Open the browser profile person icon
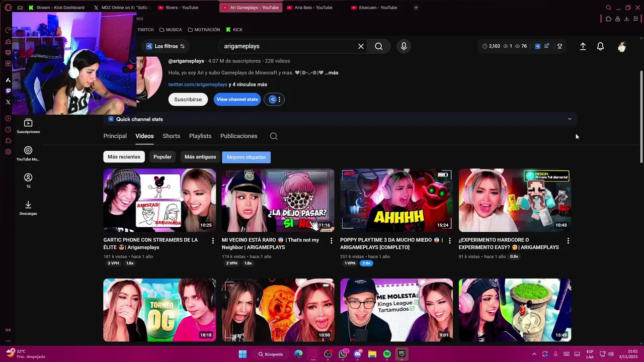Image resolution: width=644 pixels, height=362 pixels. coord(617,19)
